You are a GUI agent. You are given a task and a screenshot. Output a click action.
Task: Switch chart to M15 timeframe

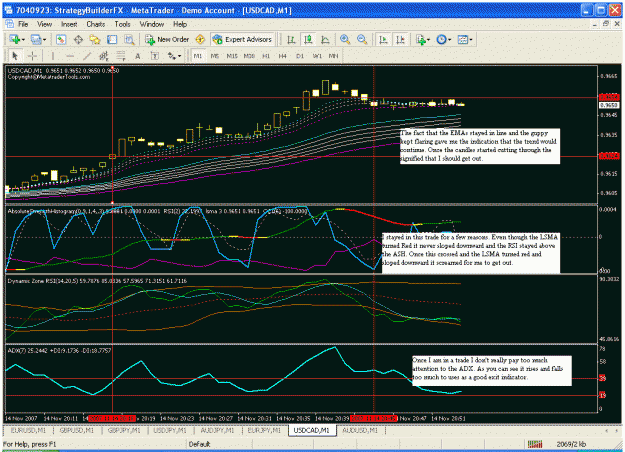point(232,56)
